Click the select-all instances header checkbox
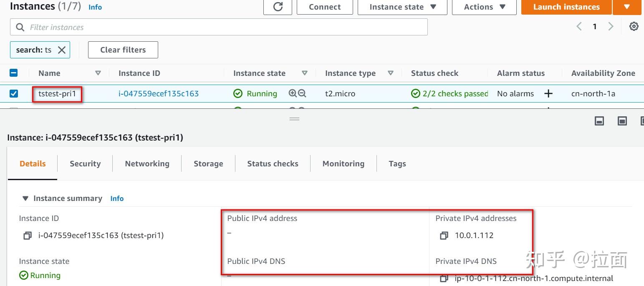 (x=14, y=72)
